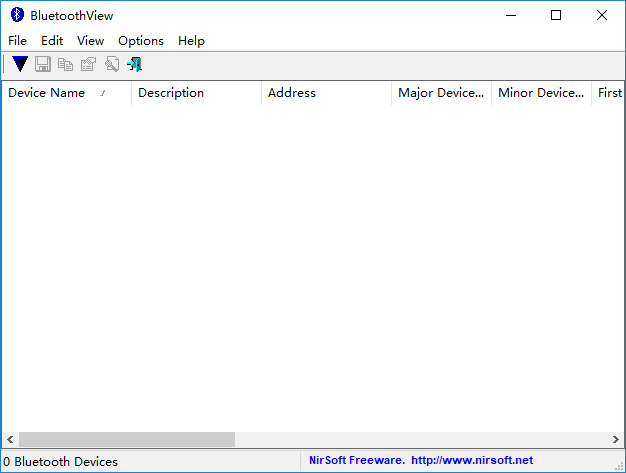Open the File menu
This screenshot has height=473, width=626.
coord(18,40)
